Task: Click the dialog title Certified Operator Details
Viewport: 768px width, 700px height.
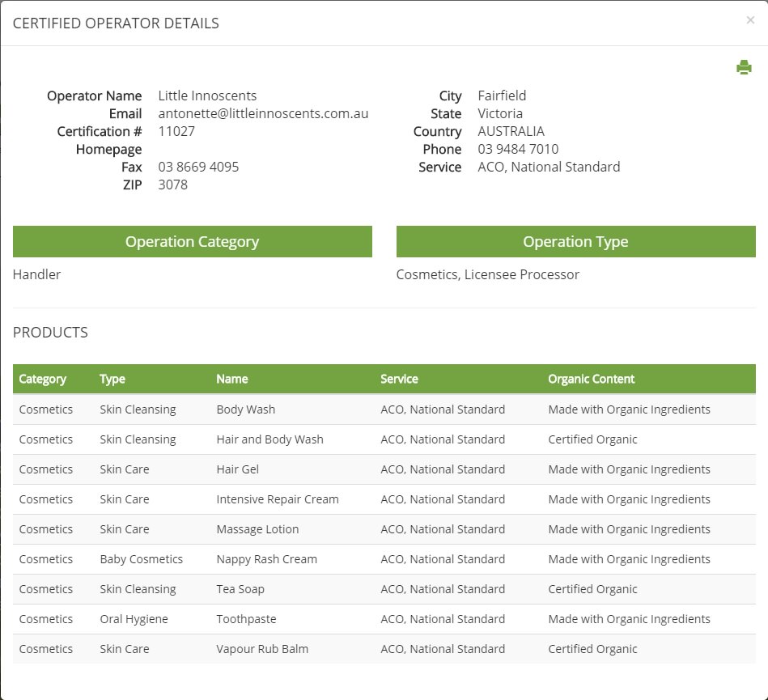Action: coord(116,23)
